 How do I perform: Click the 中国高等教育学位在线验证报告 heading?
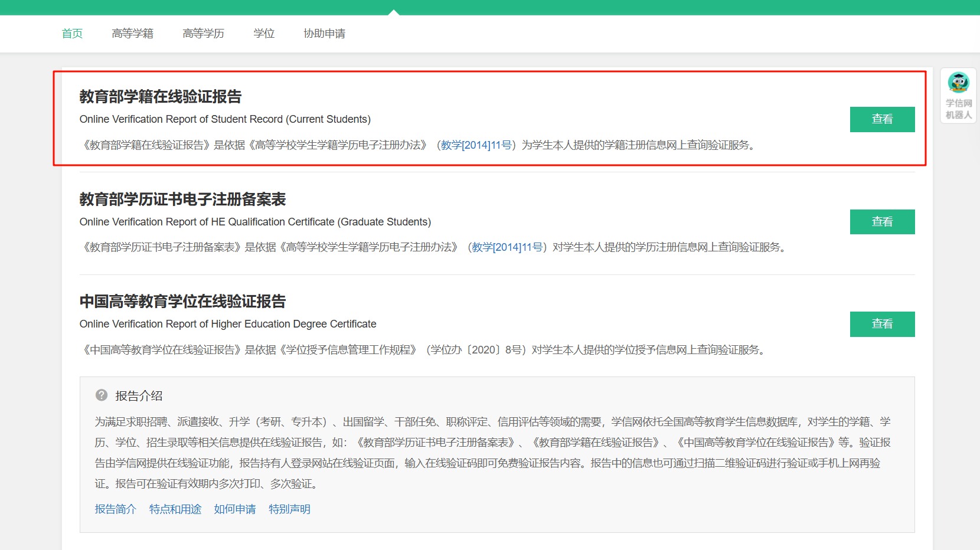tap(182, 302)
